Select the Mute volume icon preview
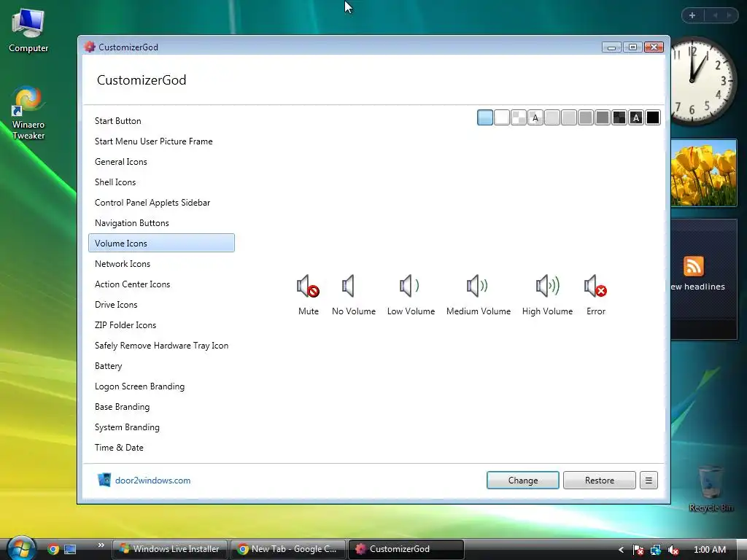This screenshot has height=560, width=747. coord(308,286)
